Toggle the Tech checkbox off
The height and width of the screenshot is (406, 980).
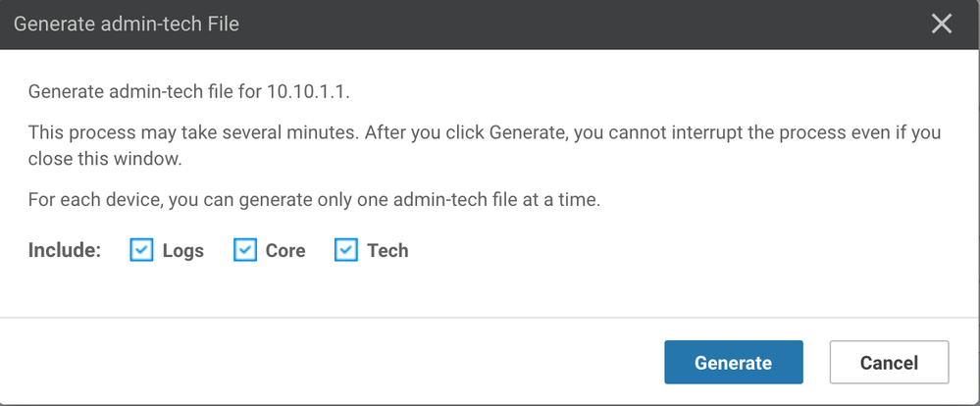pyautogui.click(x=346, y=250)
